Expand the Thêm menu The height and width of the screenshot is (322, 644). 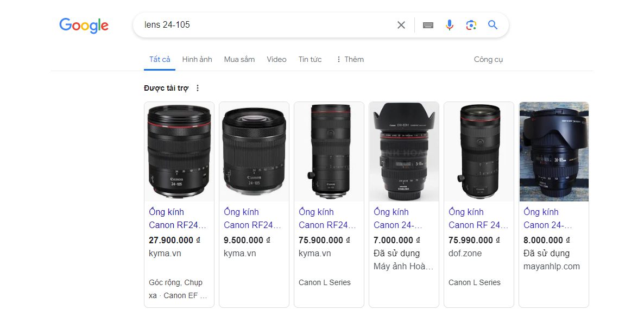pyautogui.click(x=350, y=59)
